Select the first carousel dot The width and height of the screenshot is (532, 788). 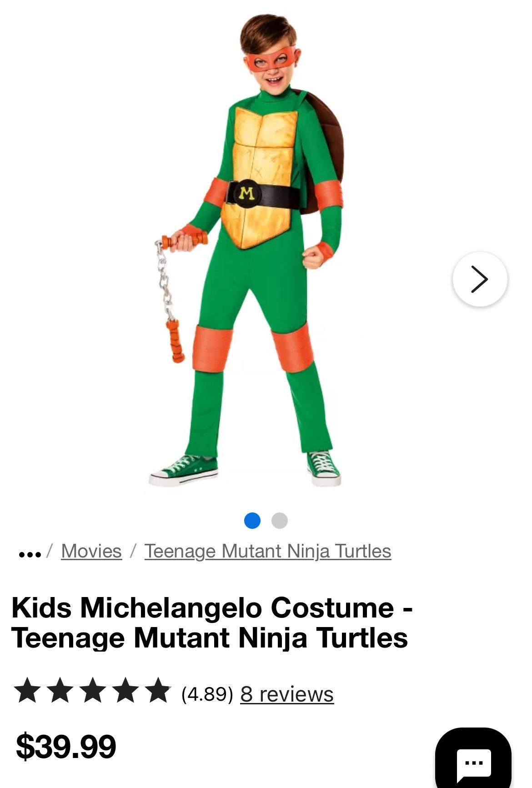pos(252,520)
